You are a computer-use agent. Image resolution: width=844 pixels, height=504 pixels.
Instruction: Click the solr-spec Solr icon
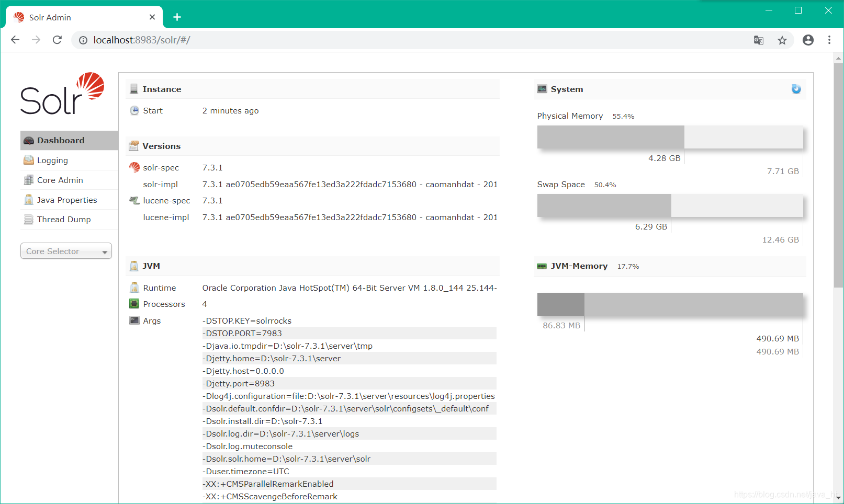(134, 167)
